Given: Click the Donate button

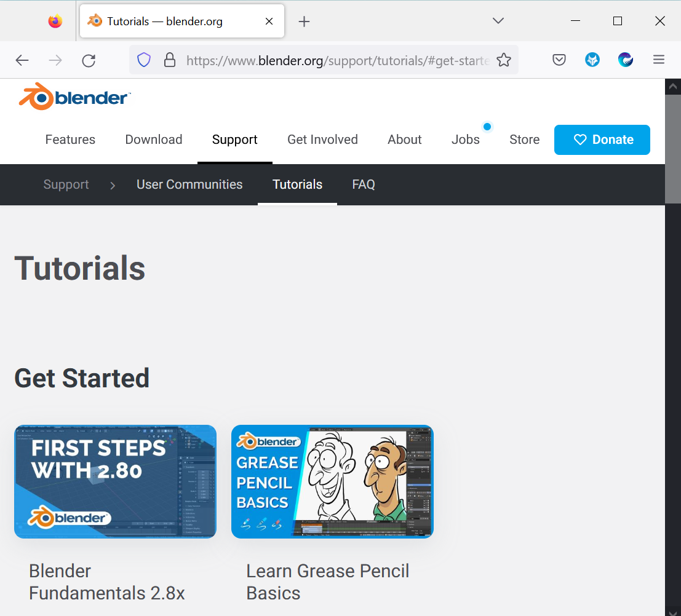Looking at the screenshot, I should (602, 140).
